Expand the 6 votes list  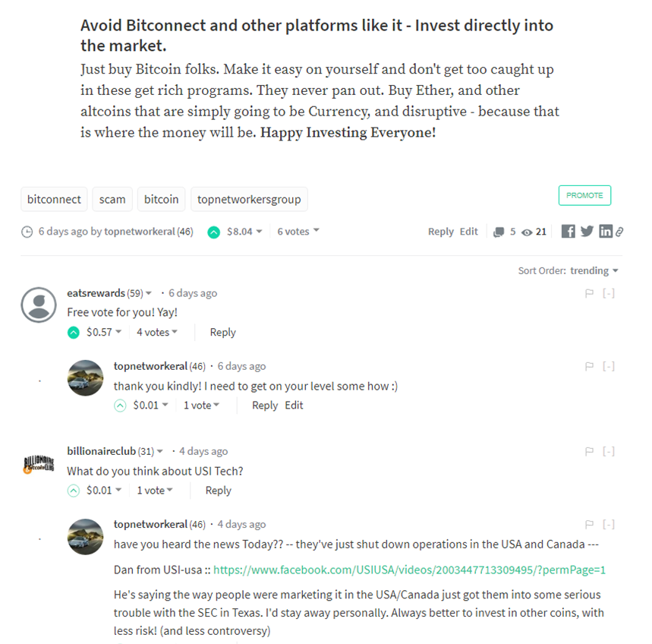click(x=298, y=232)
